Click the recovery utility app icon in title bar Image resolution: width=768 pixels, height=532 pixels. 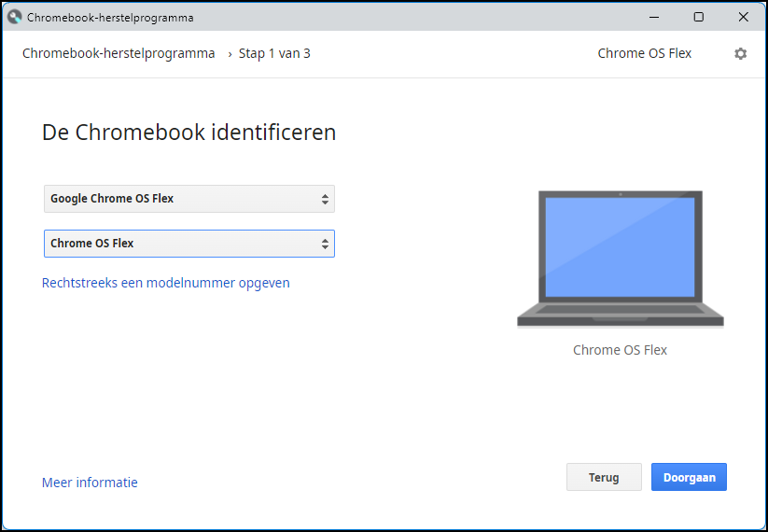pos(15,17)
